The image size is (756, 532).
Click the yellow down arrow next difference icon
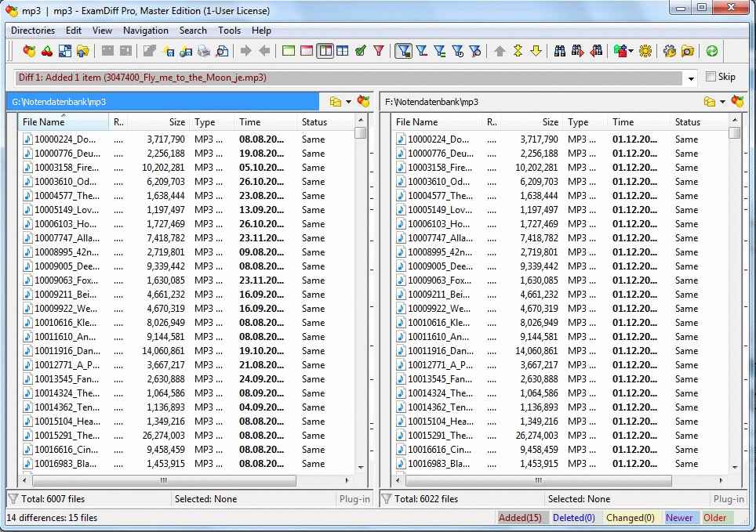click(x=536, y=51)
